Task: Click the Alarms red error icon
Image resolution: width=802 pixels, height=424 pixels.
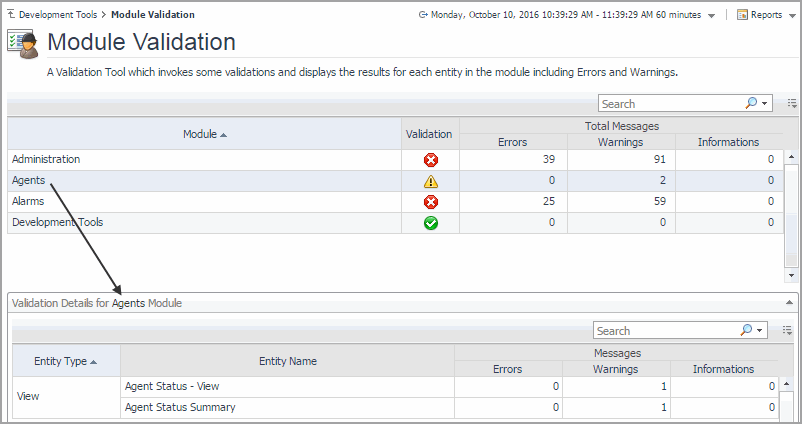Action: [x=431, y=202]
